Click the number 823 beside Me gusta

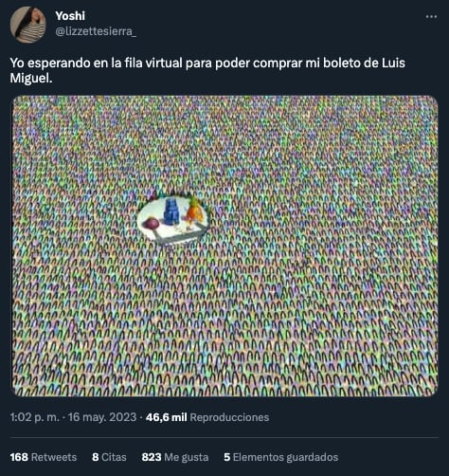coord(152,457)
